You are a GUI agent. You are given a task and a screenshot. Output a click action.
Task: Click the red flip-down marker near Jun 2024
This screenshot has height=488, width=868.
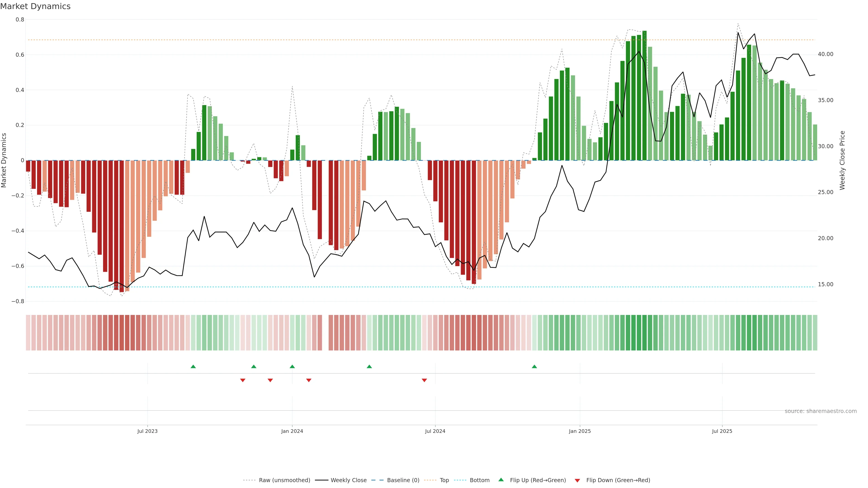[424, 380]
